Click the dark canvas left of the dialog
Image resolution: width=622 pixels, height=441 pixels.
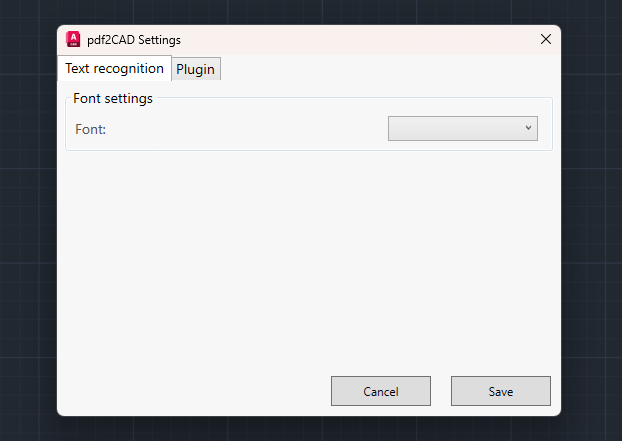coord(28,220)
